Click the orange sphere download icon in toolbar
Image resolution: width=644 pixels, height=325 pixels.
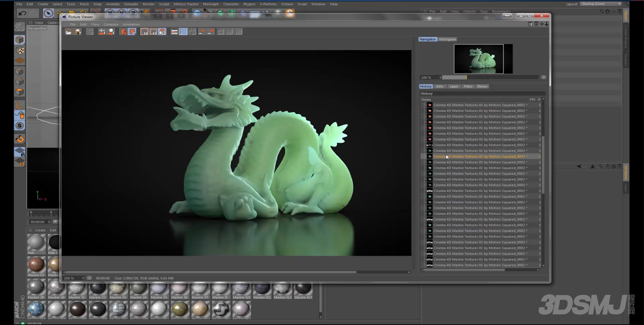pyautogui.click(x=111, y=32)
